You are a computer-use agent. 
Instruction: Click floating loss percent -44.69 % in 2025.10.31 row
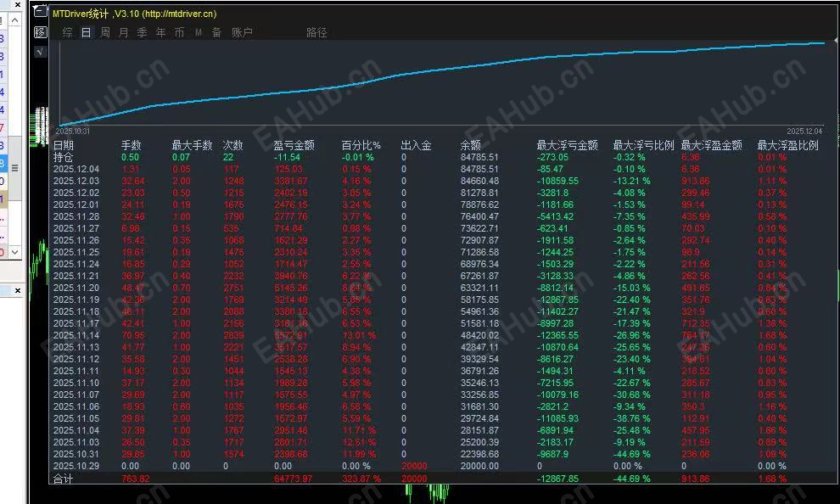(x=631, y=454)
